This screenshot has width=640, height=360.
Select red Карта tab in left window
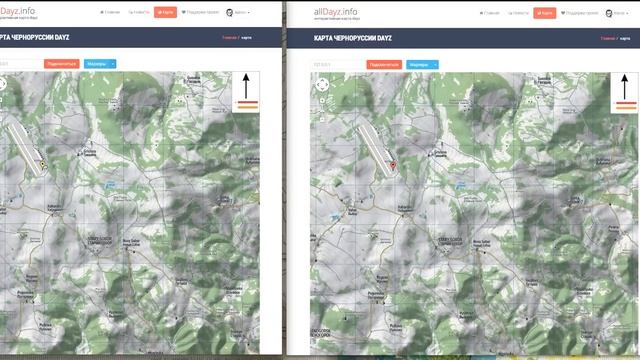tap(165, 12)
